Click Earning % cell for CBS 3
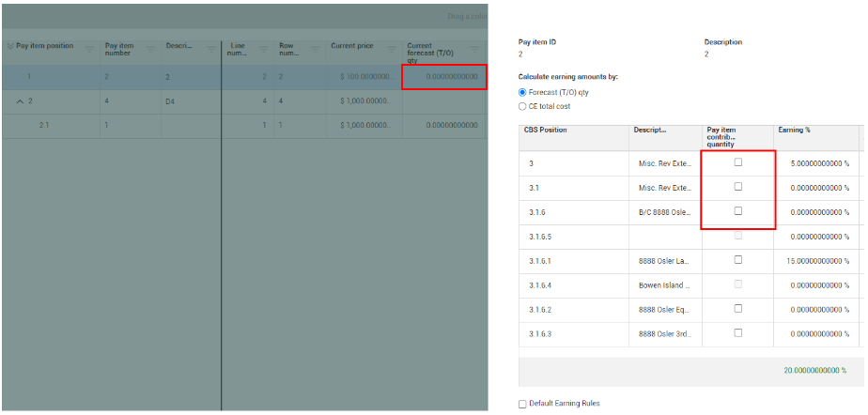This screenshot has height=415, width=868. [x=814, y=163]
